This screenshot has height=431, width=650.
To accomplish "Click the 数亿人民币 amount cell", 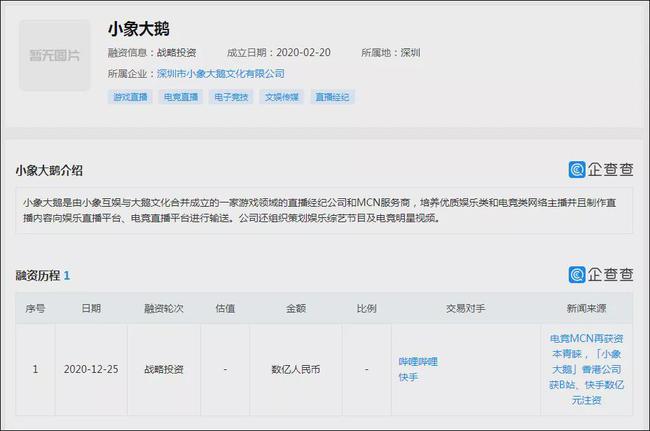I will click(x=296, y=369).
